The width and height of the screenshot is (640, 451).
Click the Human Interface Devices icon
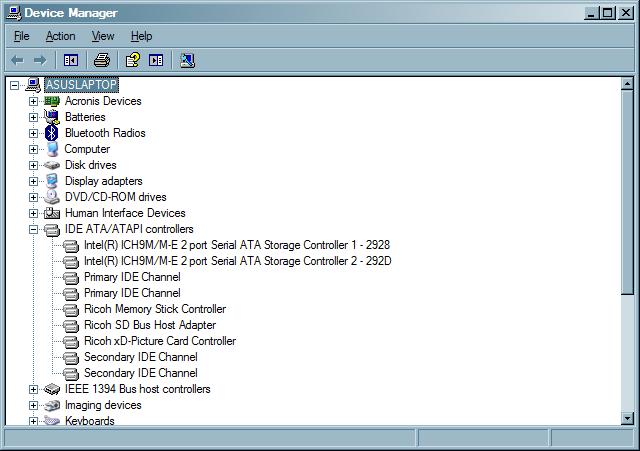(52, 213)
